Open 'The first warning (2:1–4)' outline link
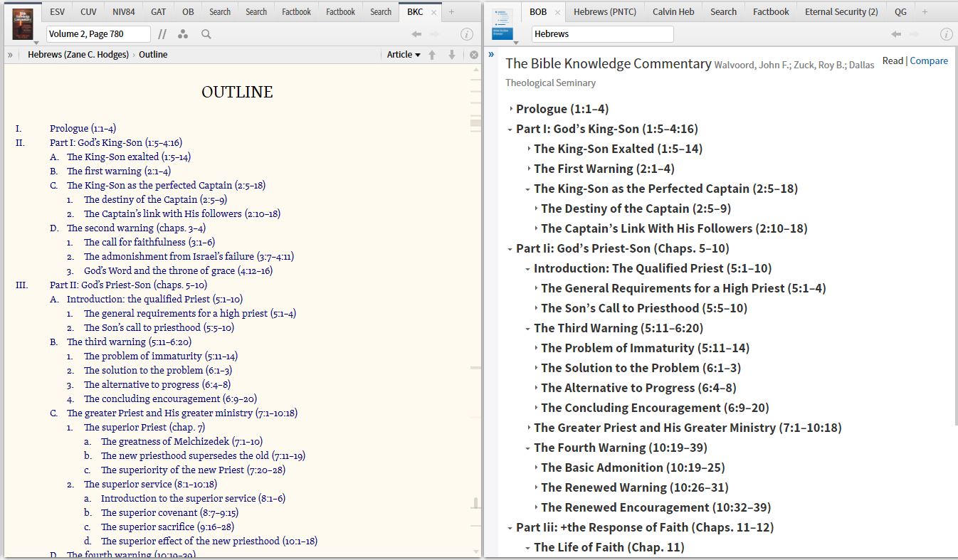Viewport: 958px width, 560px height. point(119,171)
